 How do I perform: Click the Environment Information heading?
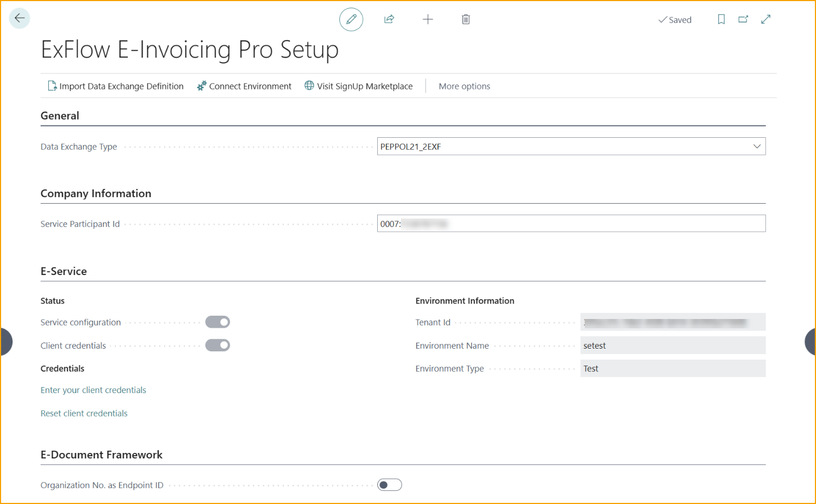pos(465,301)
